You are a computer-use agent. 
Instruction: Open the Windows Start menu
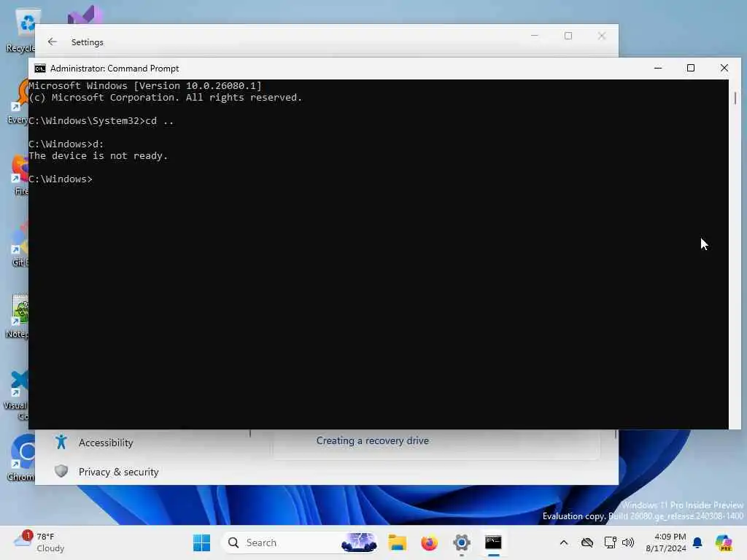click(x=201, y=542)
